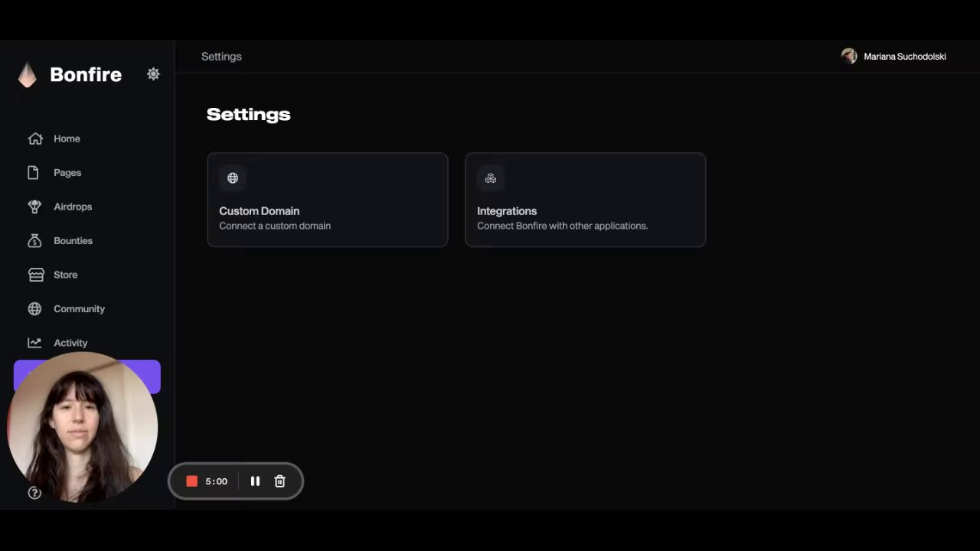
Task: Open Mariana Suchodolski user profile menu
Action: click(893, 57)
